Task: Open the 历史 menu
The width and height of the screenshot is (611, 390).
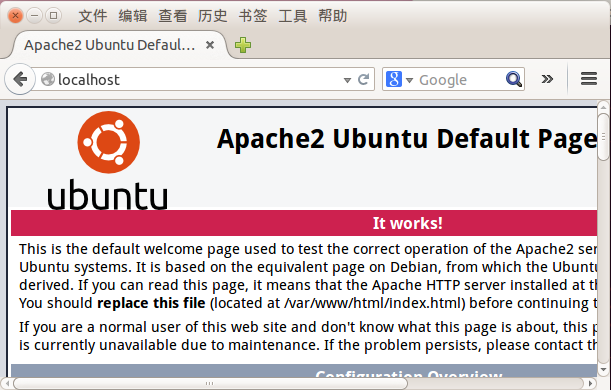Action: coord(212,16)
